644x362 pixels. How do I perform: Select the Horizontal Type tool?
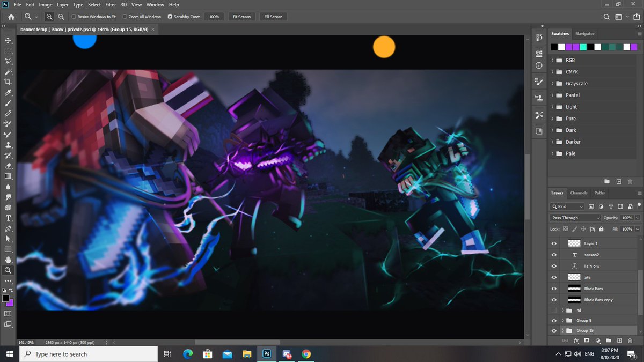click(8, 218)
